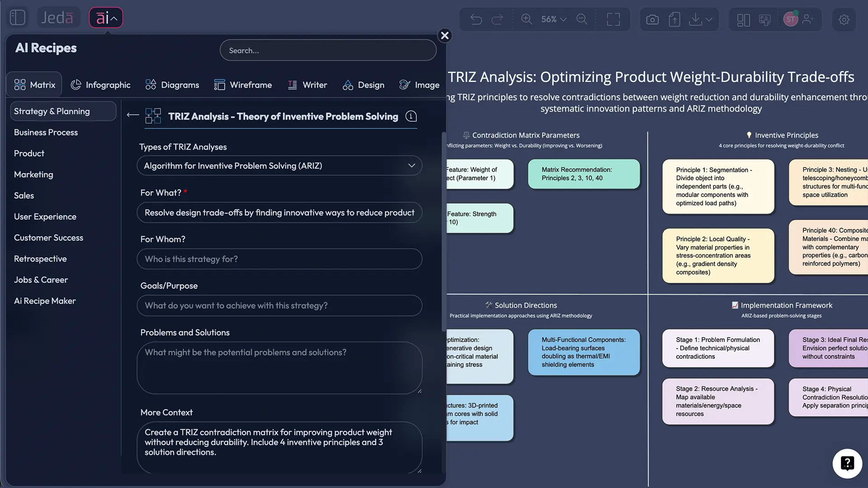Viewport: 868px width, 488px height.
Task: Click the presentation mode icon
Action: 765,19
